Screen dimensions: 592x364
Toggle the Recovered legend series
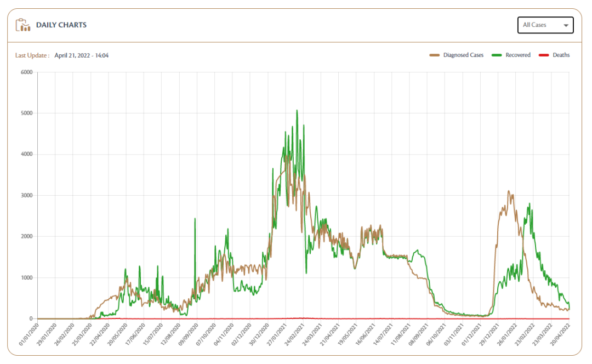pyautogui.click(x=511, y=55)
